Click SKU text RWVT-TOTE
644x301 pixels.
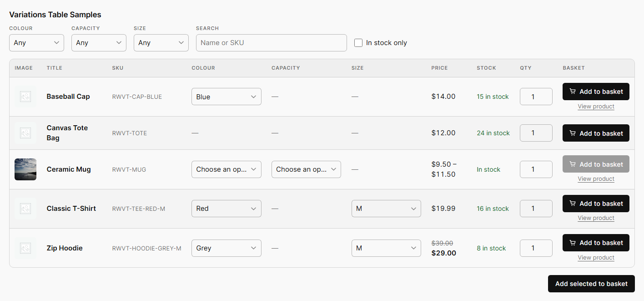[x=130, y=133]
